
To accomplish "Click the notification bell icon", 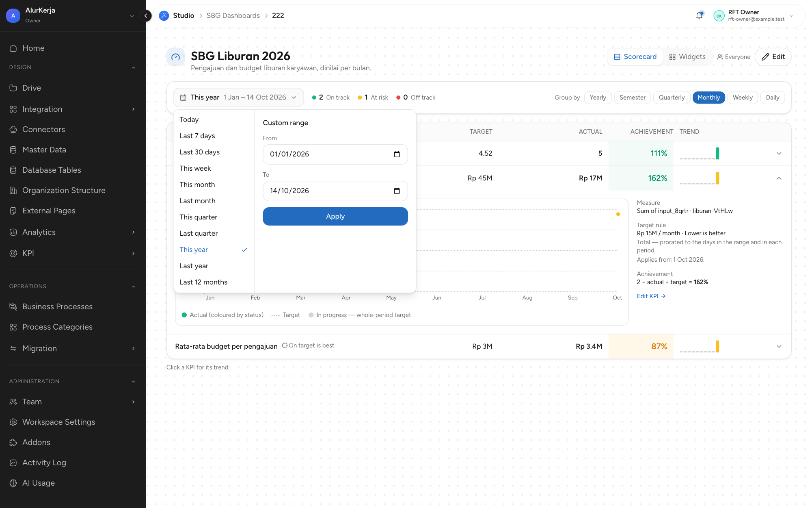I will (x=699, y=16).
